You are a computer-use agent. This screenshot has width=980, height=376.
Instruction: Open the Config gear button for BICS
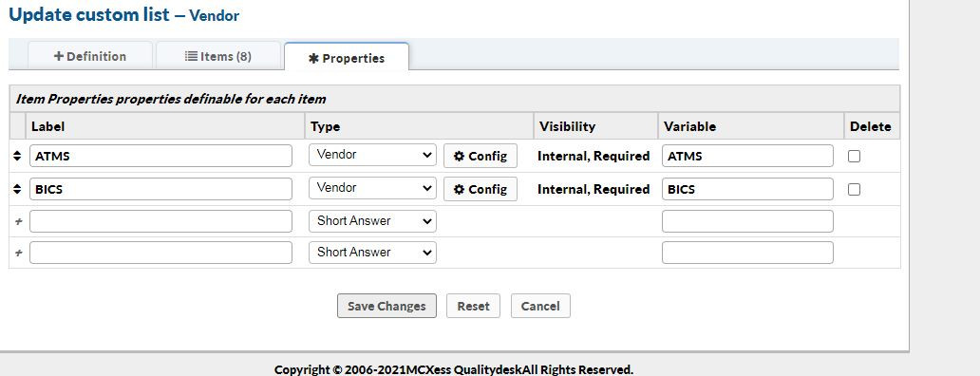480,189
